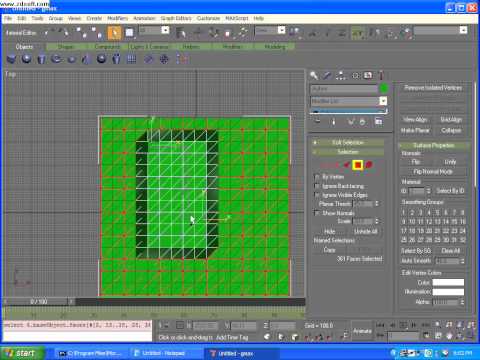Select Polygon sub-object level icon
This screenshot has height=360, width=480.
click(x=358, y=165)
